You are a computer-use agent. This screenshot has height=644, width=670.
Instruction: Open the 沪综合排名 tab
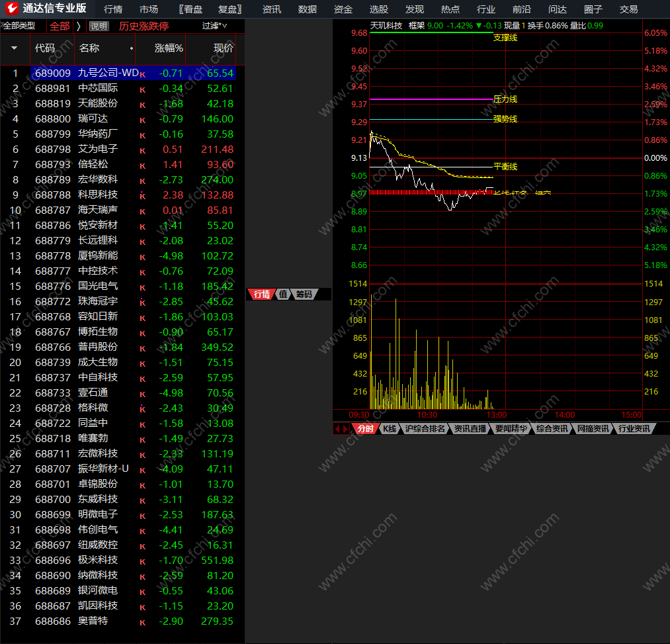point(425,428)
